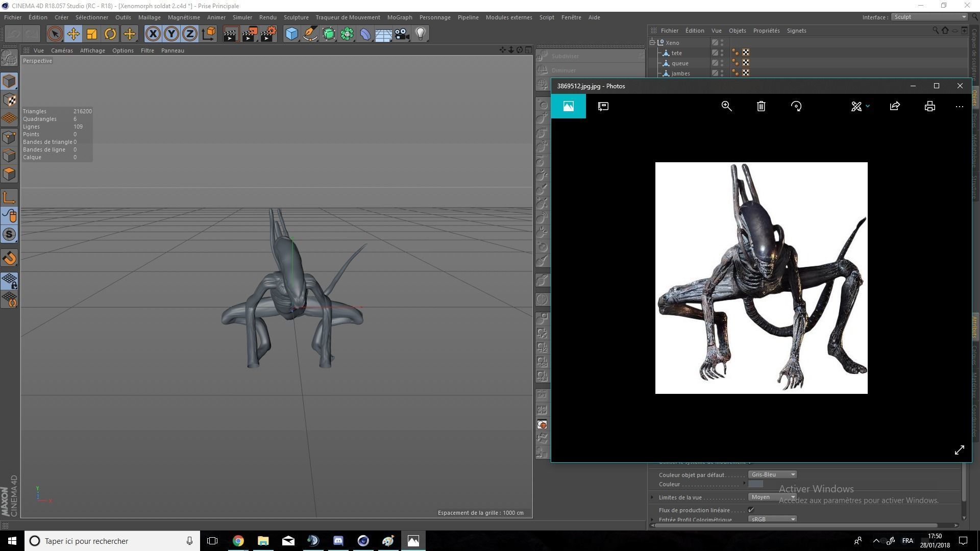Click the green array modeling objects icon
The image size is (980, 551).
[x=347, y=34]
